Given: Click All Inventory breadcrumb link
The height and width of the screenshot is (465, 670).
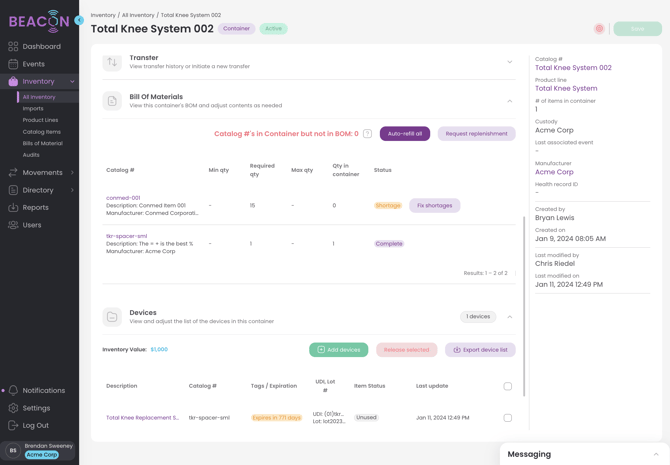Looking at the screenshot, I should click(x=138, y=15).
